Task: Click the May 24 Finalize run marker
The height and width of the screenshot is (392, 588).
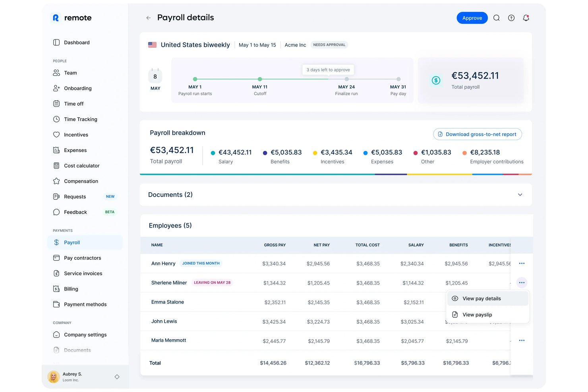Action: tap(346, 79)
